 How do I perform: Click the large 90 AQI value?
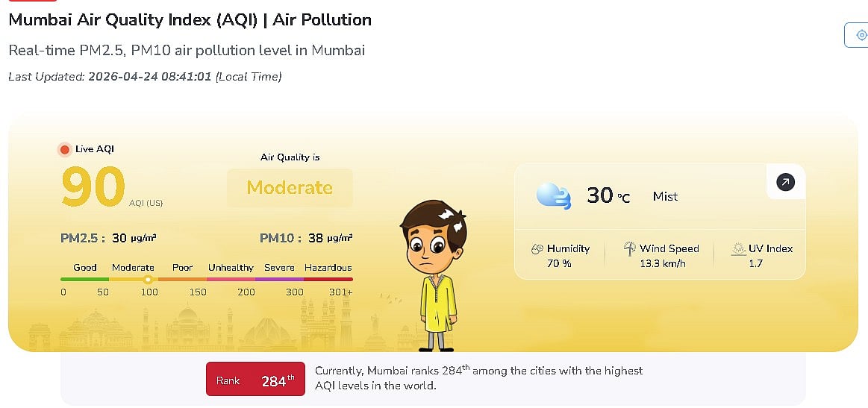93,186
